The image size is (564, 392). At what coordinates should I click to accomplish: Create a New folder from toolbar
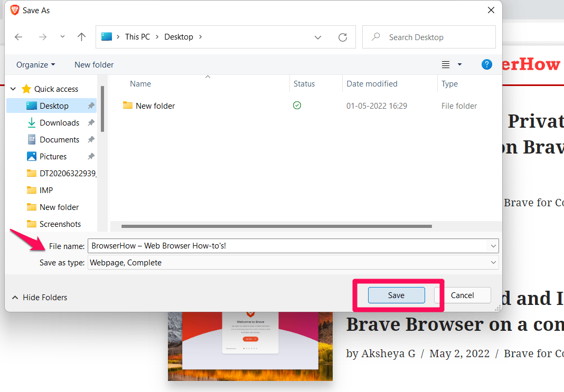(x=94, y=65)
